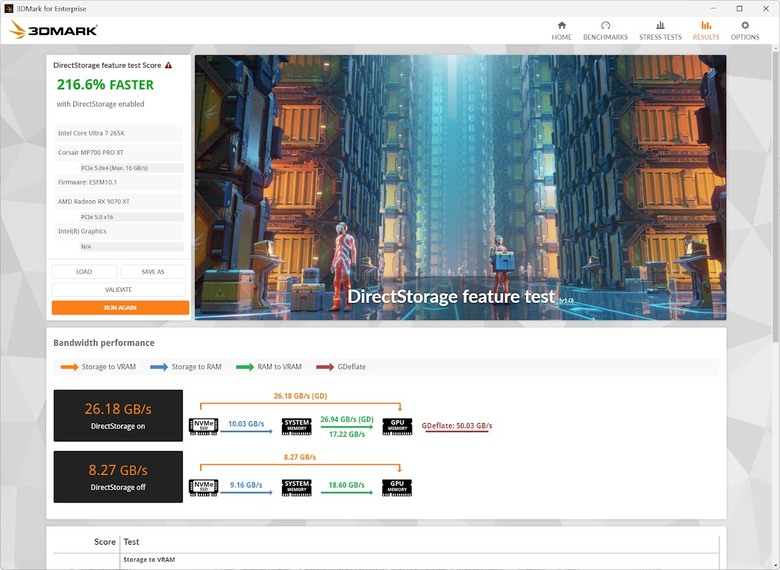Click the 216.6% FASTER score text
The width and height of the screenshot is (780, 570).
coord(105,85)
